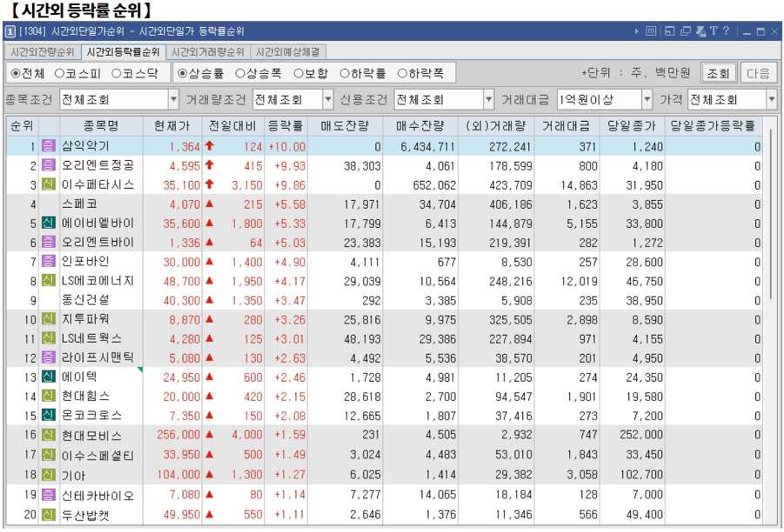
Task: Click the duplicate window icon in title bar
Action: 685,30
